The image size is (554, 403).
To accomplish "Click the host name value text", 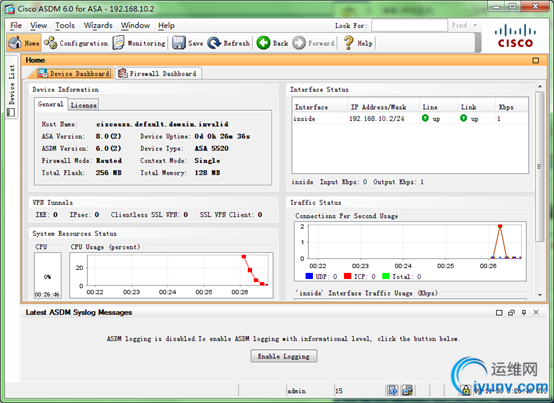I will [162, 124].
